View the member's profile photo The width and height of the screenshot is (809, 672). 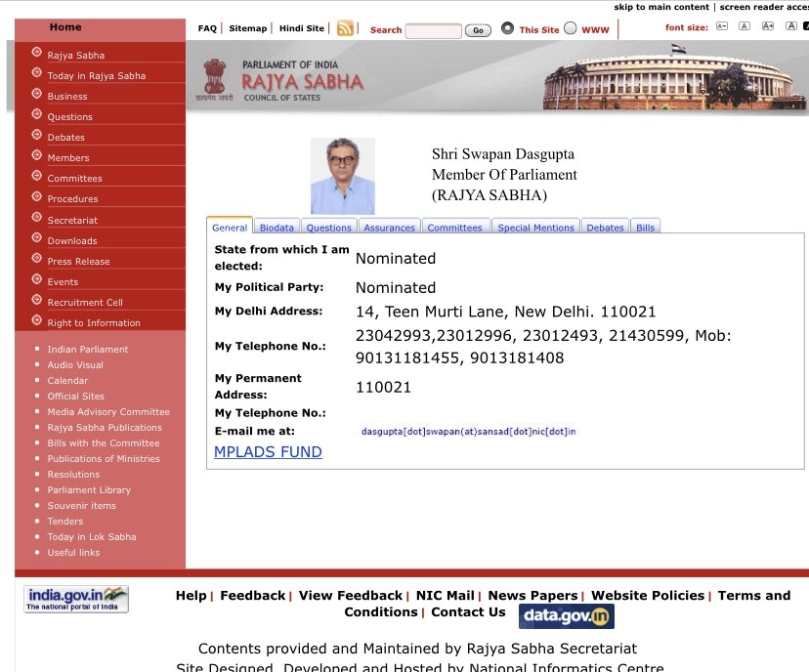coord(342,176)
